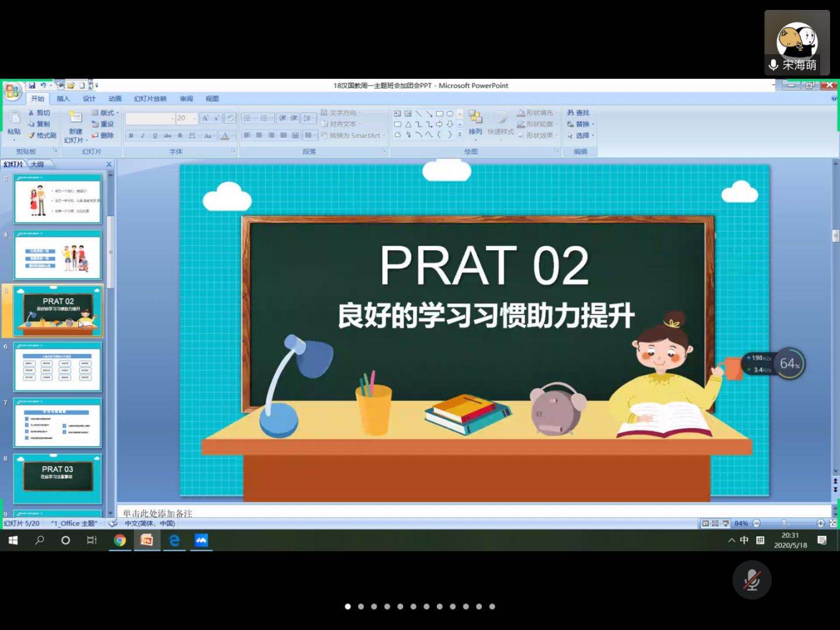Open the font size dropdown
The height and width of the screenshot is (630, 840).
coord(194,118)
